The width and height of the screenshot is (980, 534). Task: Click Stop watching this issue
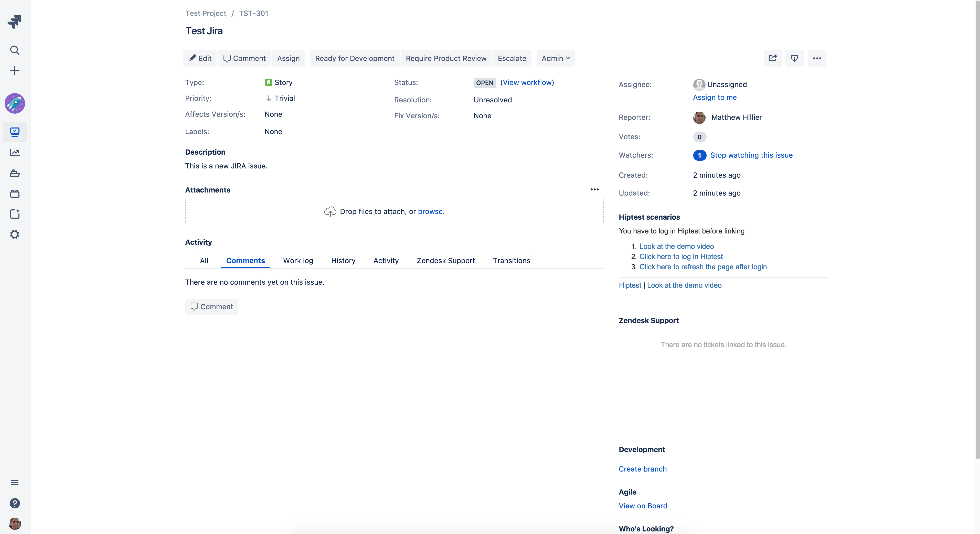point(751,155)
